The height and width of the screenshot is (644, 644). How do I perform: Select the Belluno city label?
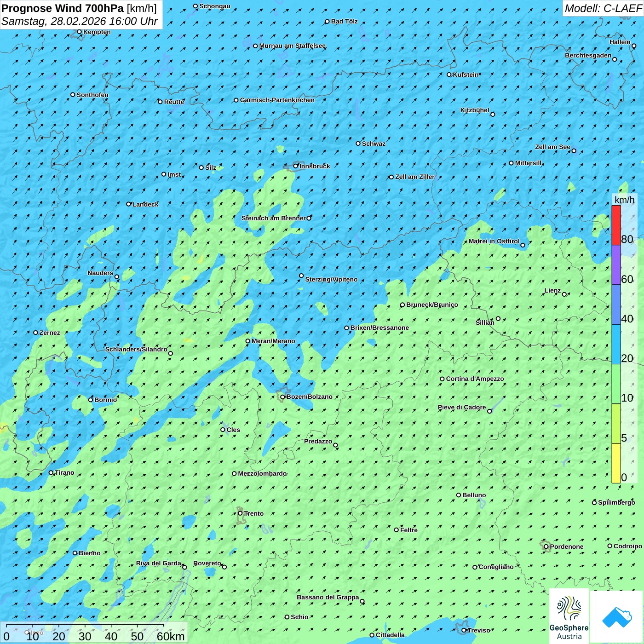[474, 495]
